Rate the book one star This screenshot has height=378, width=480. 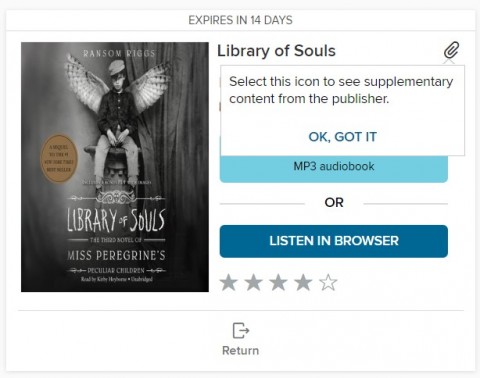(229, 283)
